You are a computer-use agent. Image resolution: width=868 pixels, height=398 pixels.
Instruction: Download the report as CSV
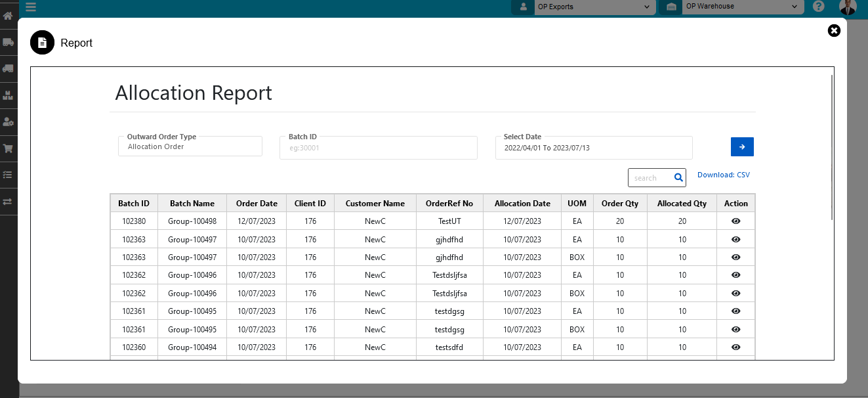tap(723, 175)
